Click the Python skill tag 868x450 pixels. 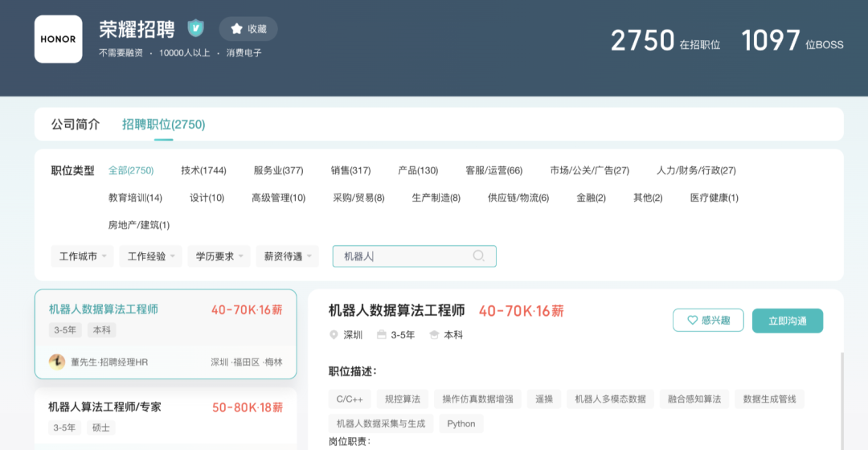click(461, 424)
